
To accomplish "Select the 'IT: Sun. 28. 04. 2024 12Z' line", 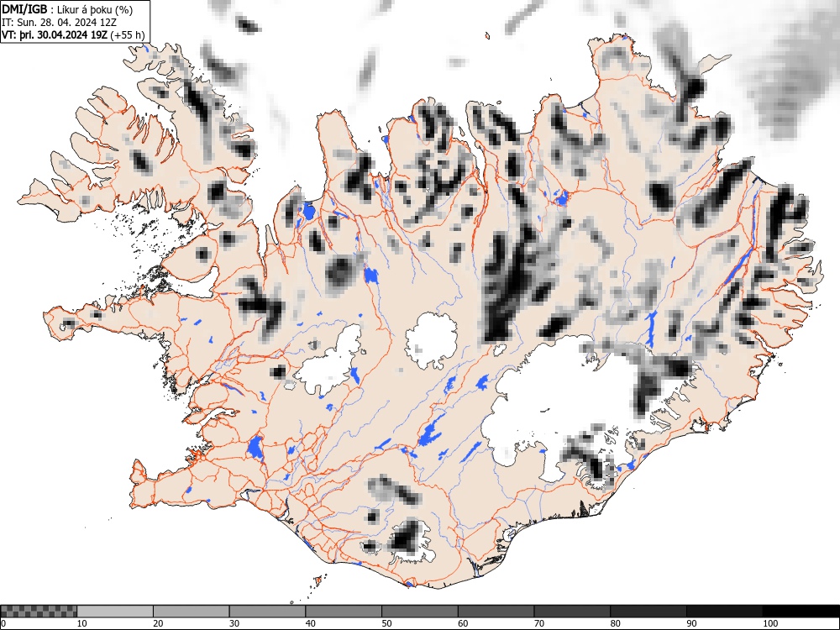I will (59, 23).
